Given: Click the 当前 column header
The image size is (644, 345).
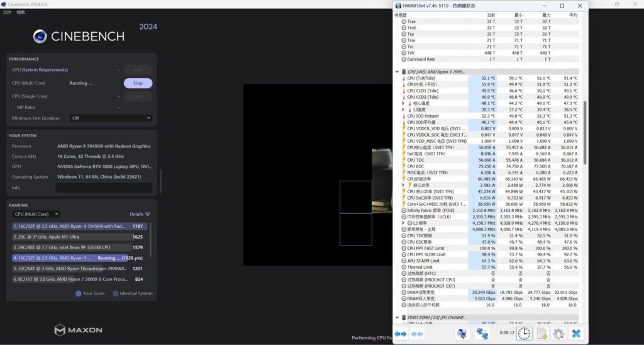Looking at the screenshot, I should click(491, 15).
